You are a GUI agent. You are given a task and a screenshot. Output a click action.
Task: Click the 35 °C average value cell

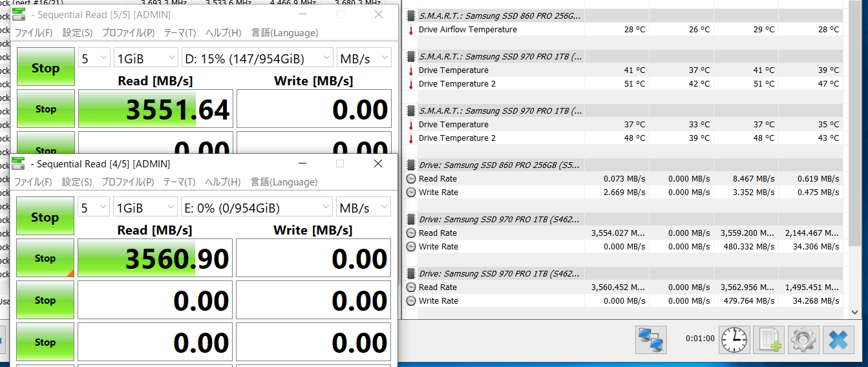click(828, 125)
